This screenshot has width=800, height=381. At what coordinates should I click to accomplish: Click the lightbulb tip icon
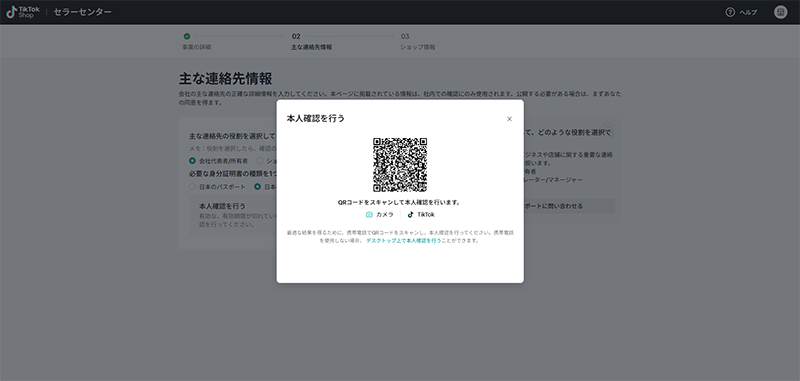pyautogui.click(x=609, y=128)
